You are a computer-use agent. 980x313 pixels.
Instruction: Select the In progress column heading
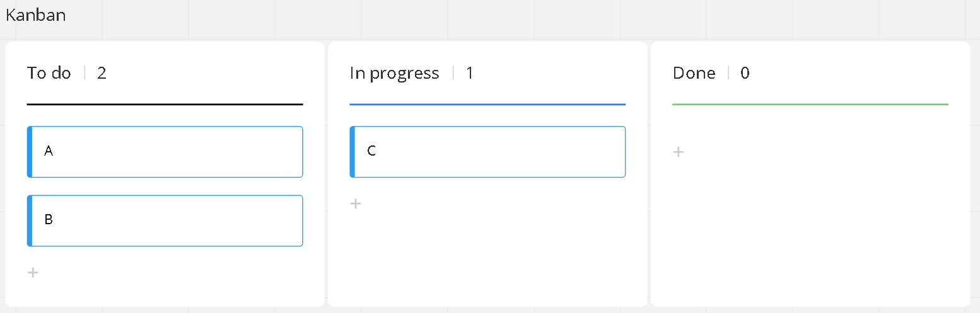click(x=394, y=73)
